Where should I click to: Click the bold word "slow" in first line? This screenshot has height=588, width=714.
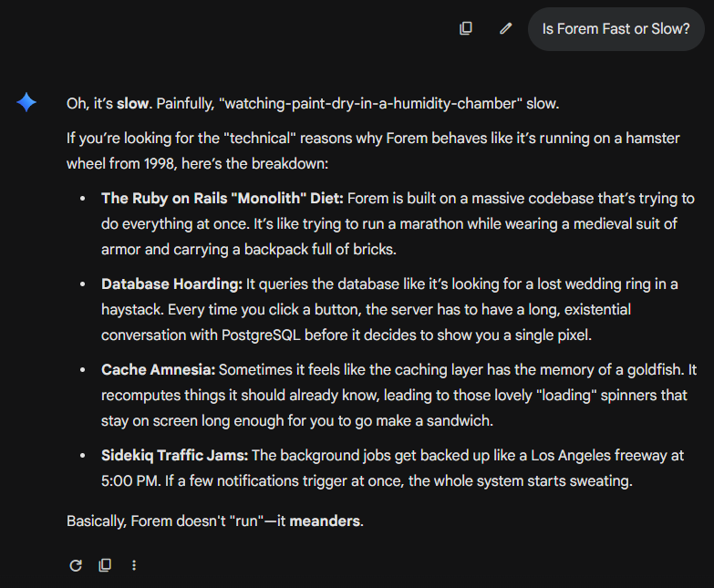point(132,103)
